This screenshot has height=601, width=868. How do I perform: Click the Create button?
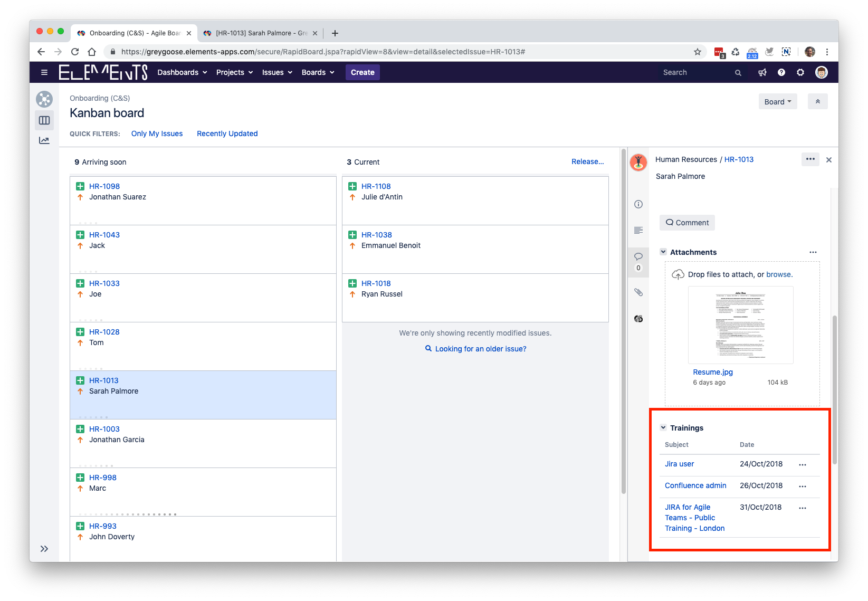tap(363, 73)
